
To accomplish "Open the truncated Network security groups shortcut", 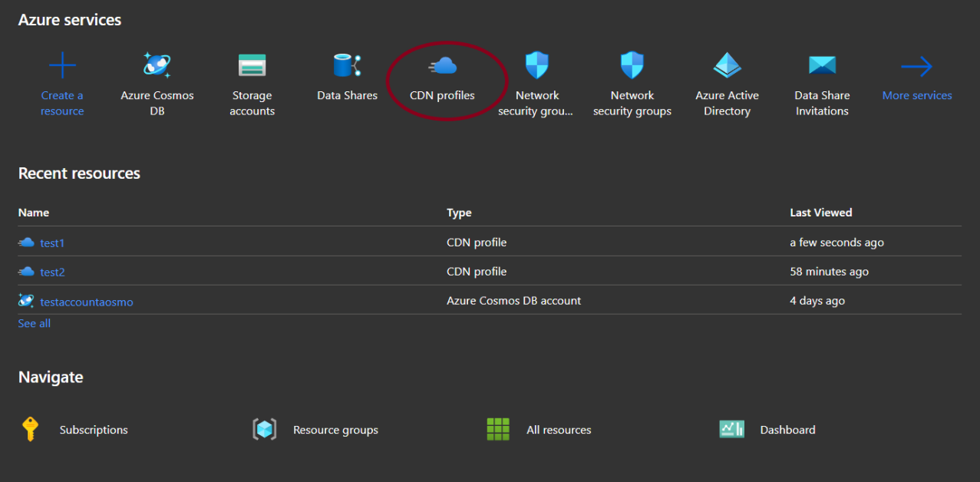I will (x=537, y=66).
